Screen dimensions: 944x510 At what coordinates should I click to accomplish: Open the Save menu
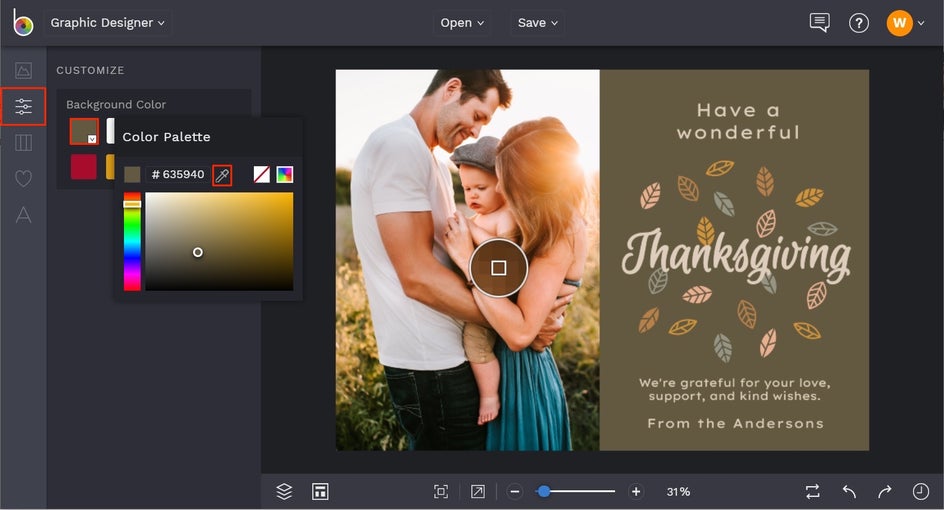(538, 23)
